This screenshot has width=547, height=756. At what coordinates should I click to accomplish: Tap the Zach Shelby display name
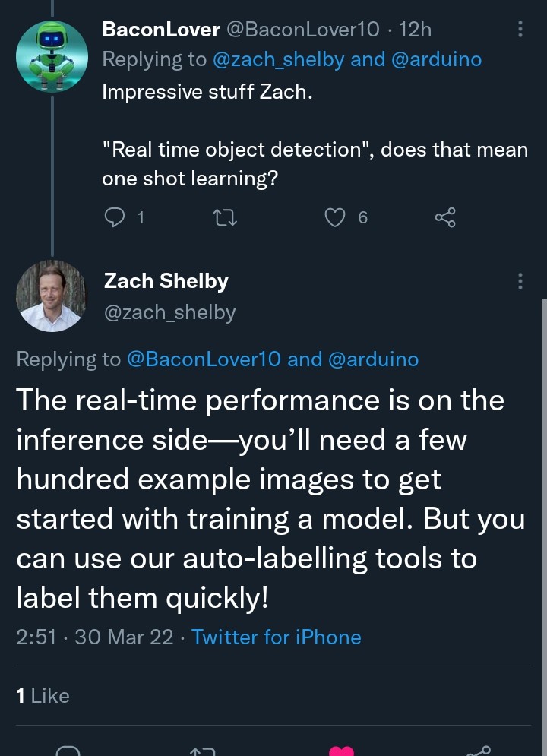(166, 281)
